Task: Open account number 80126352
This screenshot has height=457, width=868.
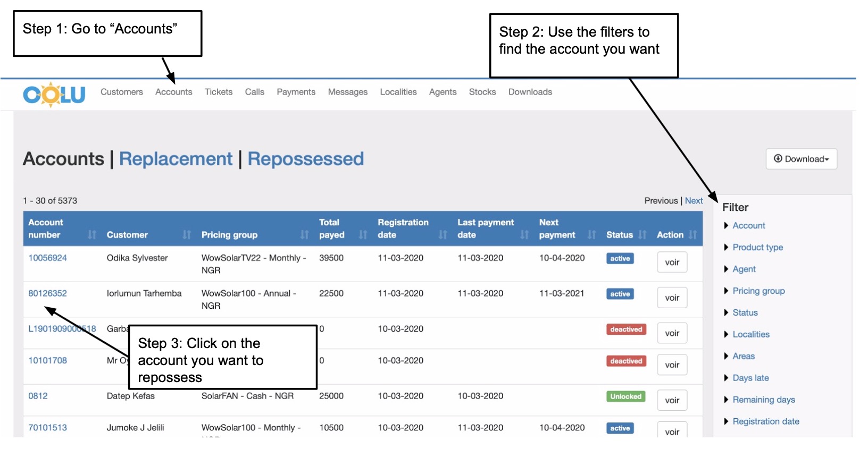Action: click(x=47, y=293)
